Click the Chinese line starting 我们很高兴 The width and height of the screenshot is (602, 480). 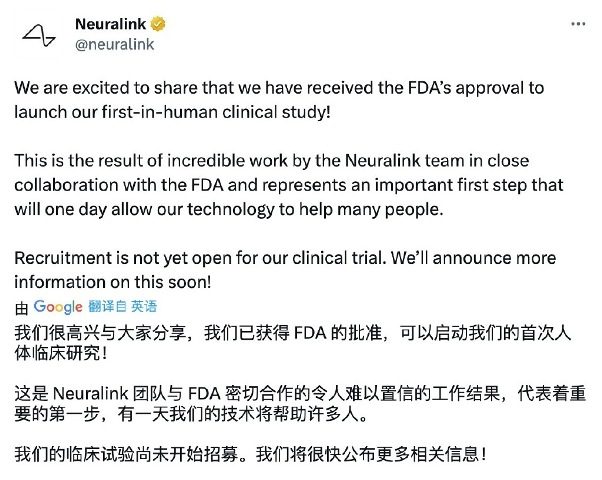293,333
